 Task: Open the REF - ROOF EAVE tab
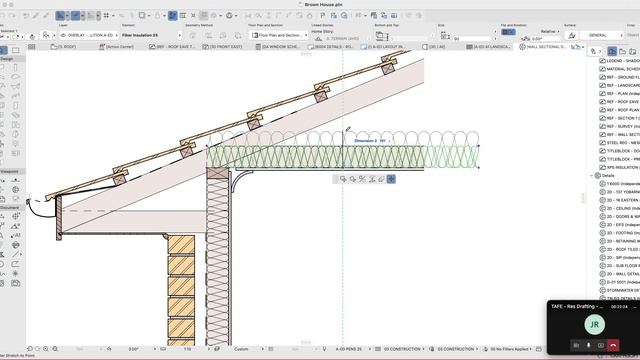click(x=172, y=47)
